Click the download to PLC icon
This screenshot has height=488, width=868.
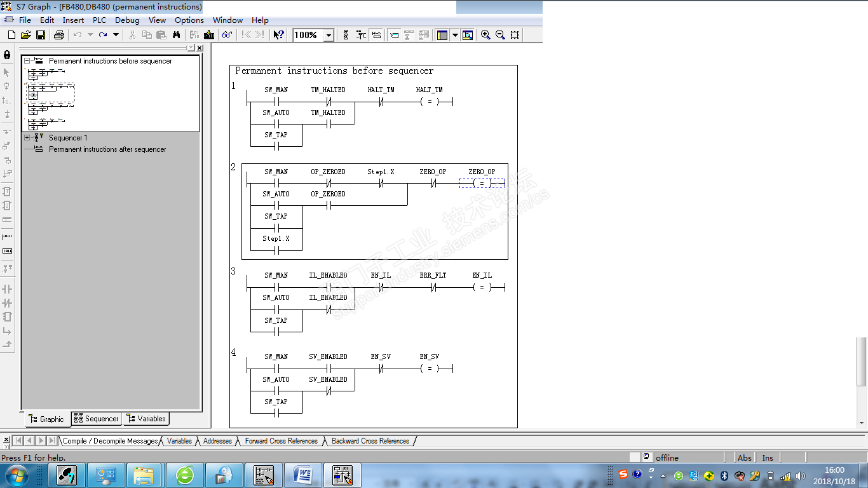click(209, 35)
